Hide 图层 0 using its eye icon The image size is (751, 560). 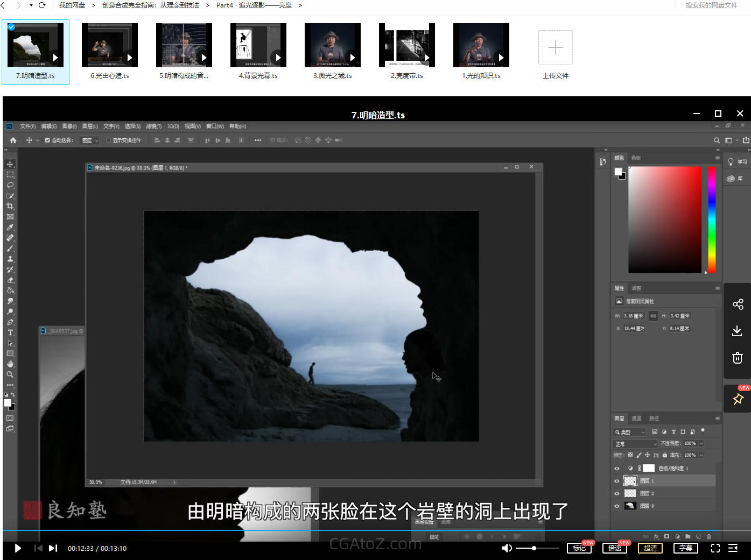point(617,506)
